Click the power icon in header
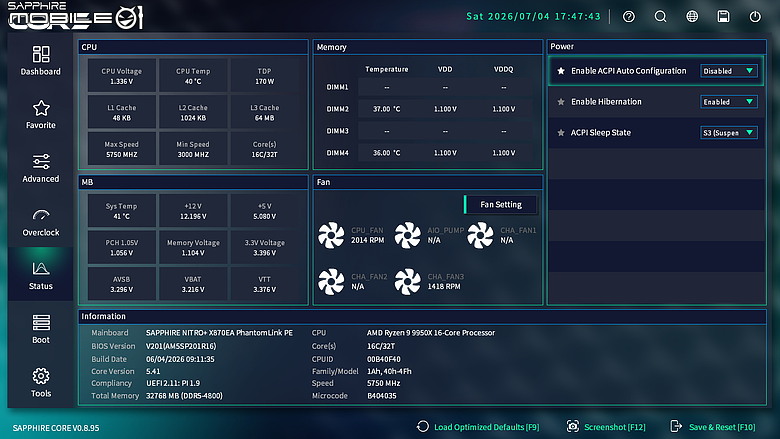 coord(755,16)
